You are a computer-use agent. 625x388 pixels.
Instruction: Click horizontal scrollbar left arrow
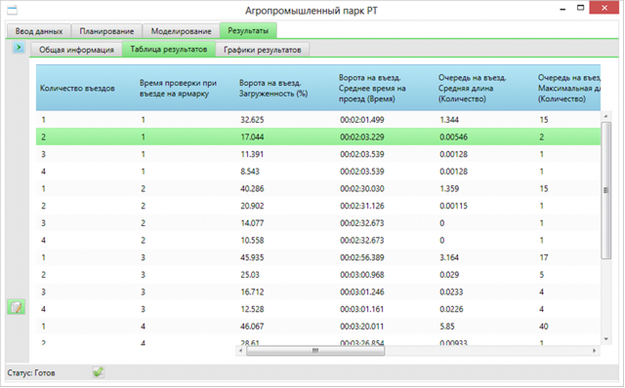click(x=240, y=351)
